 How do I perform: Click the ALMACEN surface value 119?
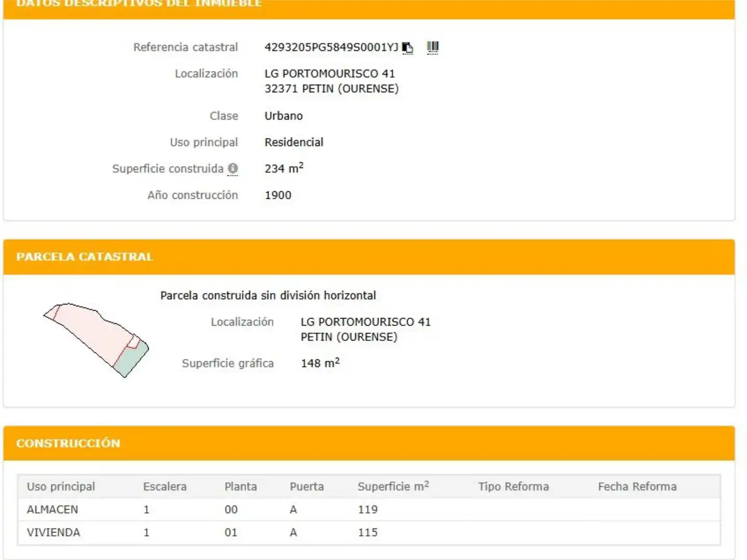point(368,510)
